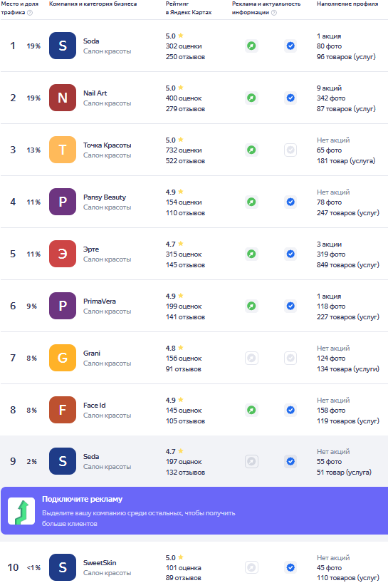Open the PrimaVera company name link
Screen dimensions: 388x588
100,301
